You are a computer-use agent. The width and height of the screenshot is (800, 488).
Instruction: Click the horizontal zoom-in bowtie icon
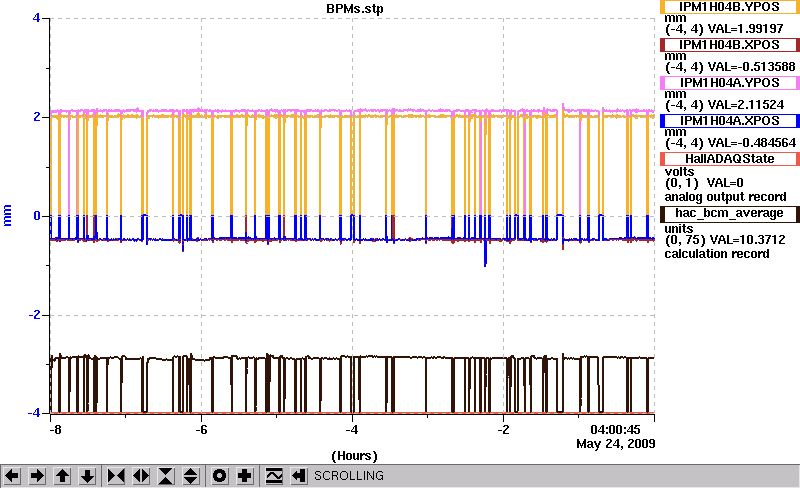tap(116, 476)
